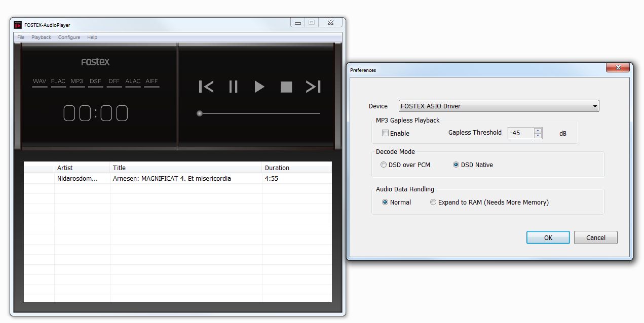The image size is (644, 323).
Task: Close the FOSTEX-AudioPlayer window
Action: 330,23
